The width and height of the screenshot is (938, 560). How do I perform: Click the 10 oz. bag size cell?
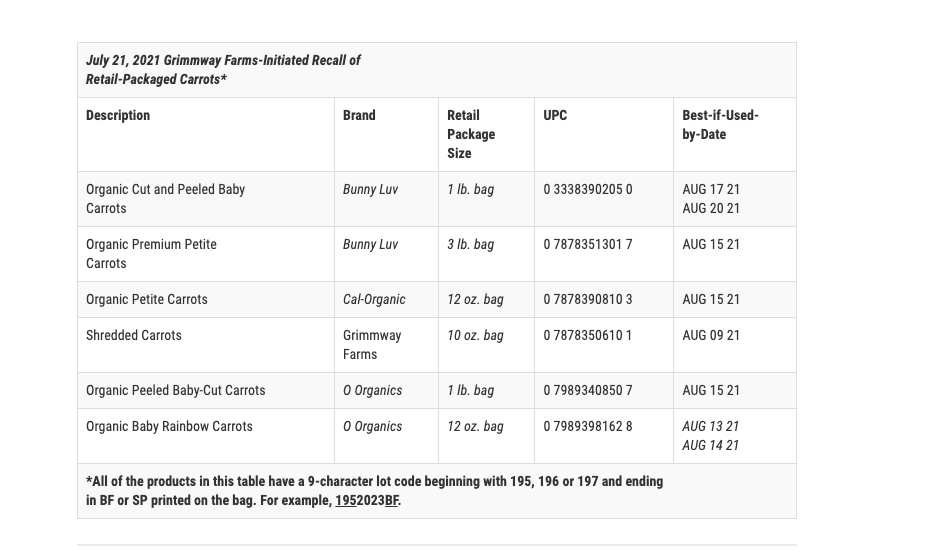pos(475,335)
